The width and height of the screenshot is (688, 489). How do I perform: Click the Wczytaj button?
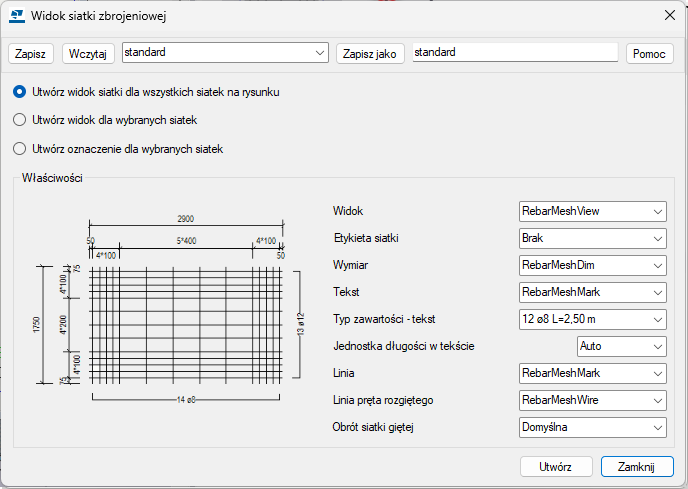tap(90, 53)
